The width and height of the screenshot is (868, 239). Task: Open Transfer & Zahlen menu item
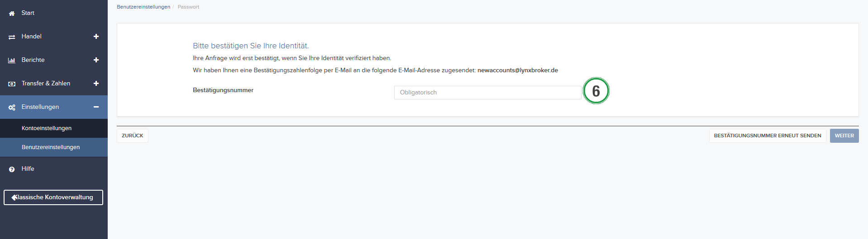coord(54,84)
